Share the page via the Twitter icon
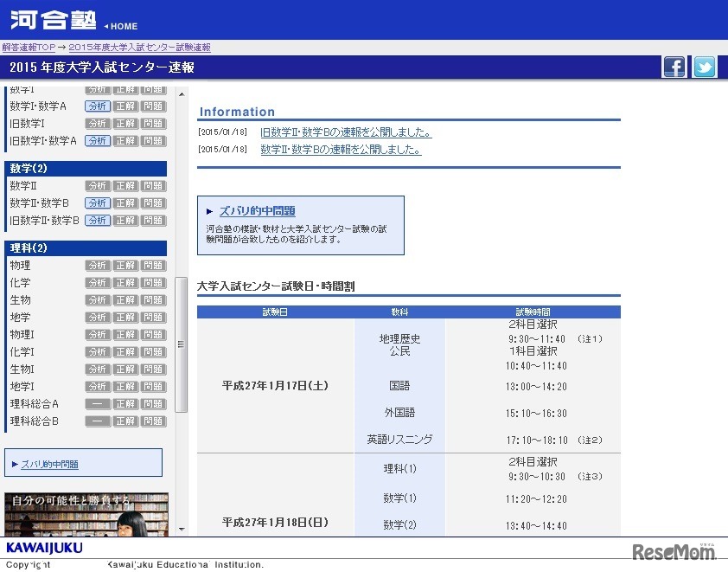 click(704, 67)
